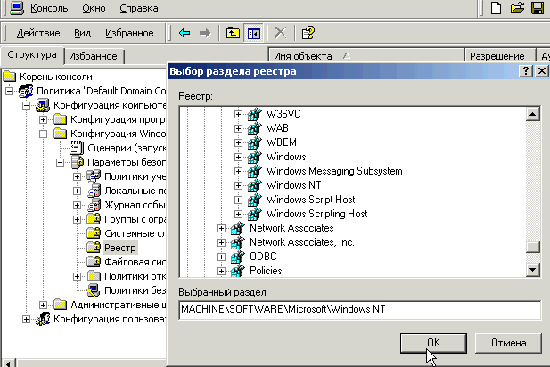Expand the Административные шаблоны node
Image resolution: width=550 pixels, height=367 pixels.
coord(43,305)
